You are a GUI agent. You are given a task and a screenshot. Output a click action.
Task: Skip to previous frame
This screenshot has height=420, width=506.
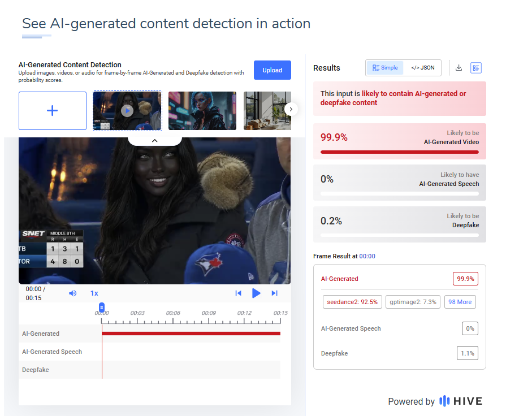click(x=238, y=293)
